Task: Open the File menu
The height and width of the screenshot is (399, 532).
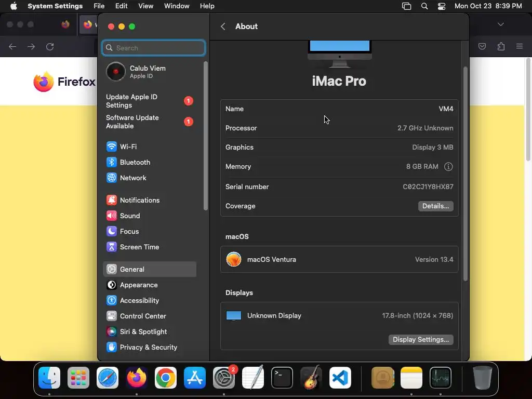Action: point(99,6)
